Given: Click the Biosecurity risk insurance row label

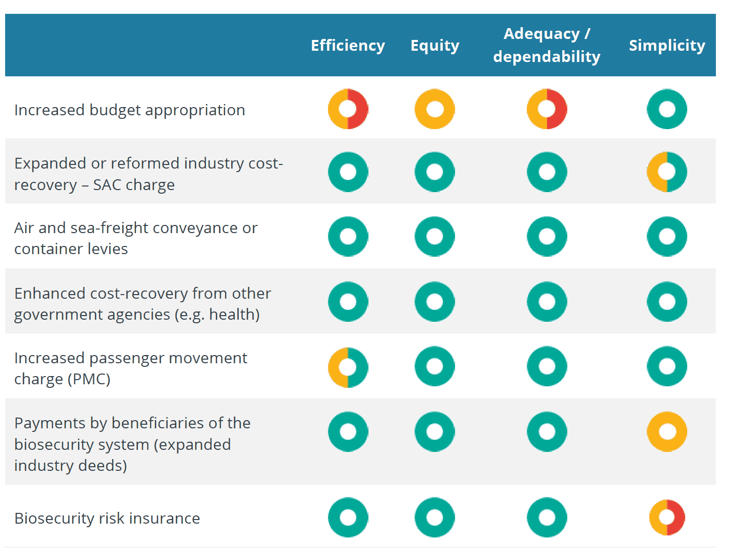Looking at the screenshot, I should click(107, 518).
